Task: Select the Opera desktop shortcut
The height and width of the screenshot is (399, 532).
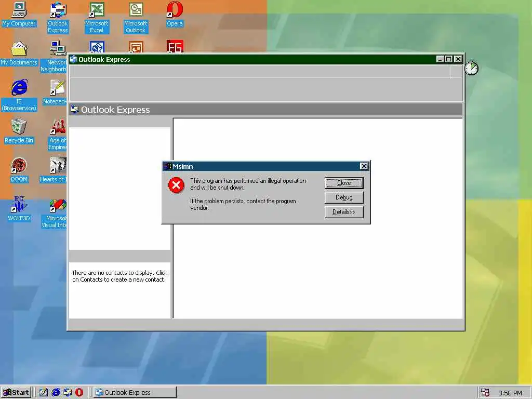Action: [175, 14]
